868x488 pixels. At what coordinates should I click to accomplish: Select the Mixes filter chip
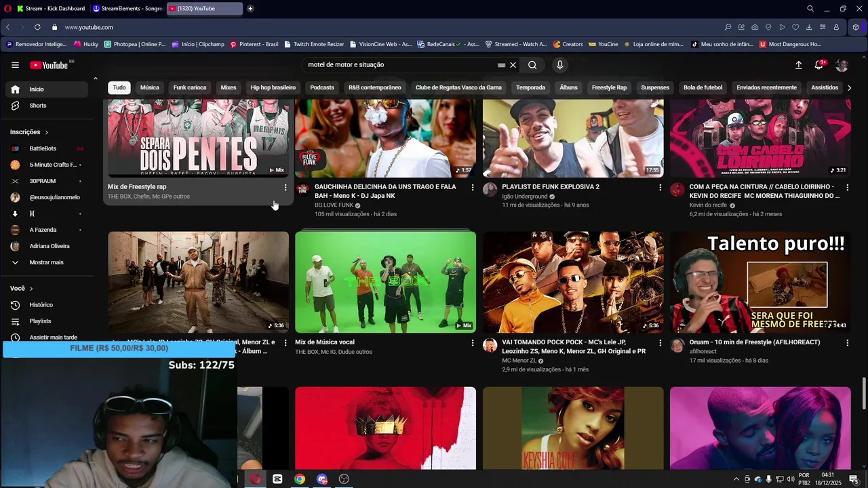point(229,87)
